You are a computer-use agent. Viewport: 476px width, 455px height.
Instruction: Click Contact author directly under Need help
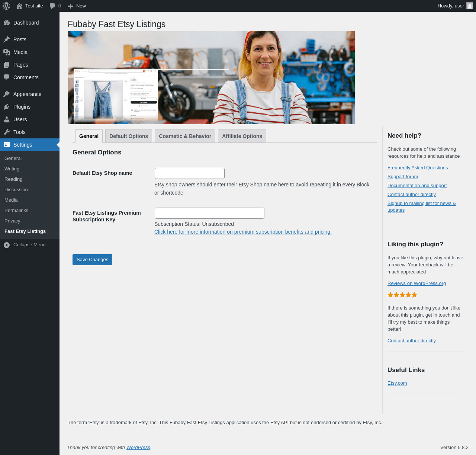(412, 195)
